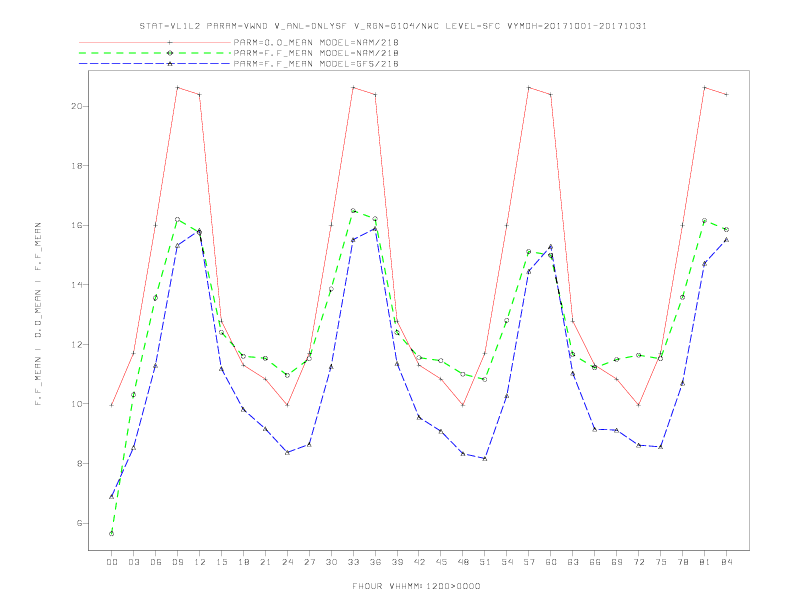The height and width of the screenshot is (612, 792).
Task: Click y-axis tick value 20
Action: coord(77,106)
